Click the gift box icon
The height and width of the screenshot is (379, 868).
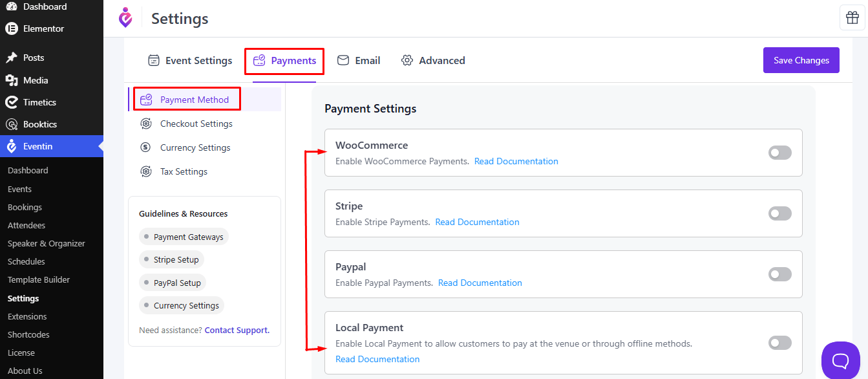point(852,17)
